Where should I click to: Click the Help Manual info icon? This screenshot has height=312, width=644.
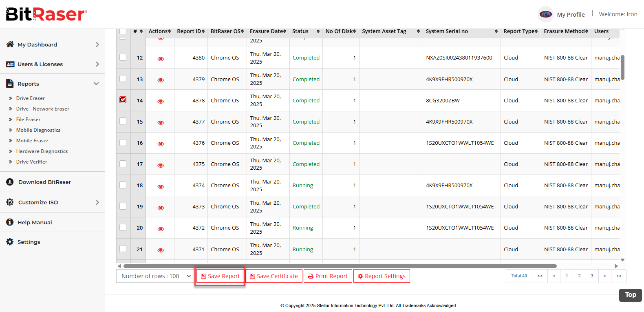tap(10, 222)
